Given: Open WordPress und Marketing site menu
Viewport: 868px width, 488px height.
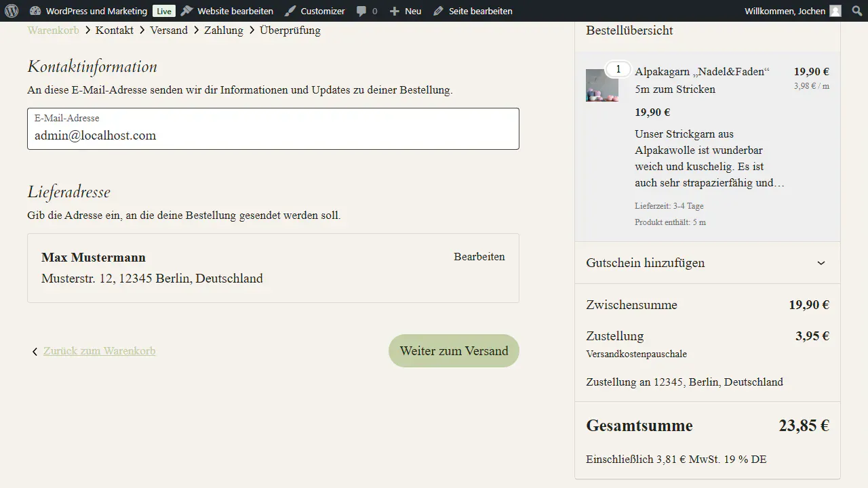Looking at the screenshot, I should click(96, 11).
